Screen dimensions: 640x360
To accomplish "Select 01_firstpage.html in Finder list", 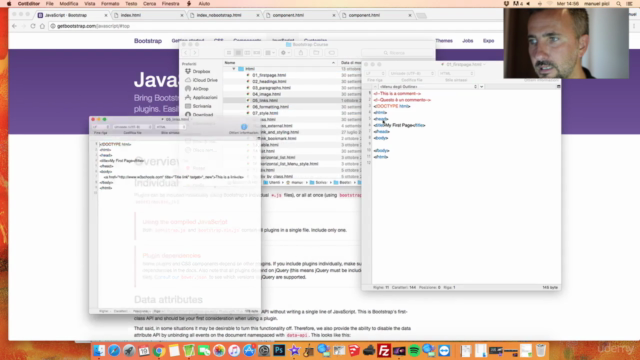I will 269,76.
